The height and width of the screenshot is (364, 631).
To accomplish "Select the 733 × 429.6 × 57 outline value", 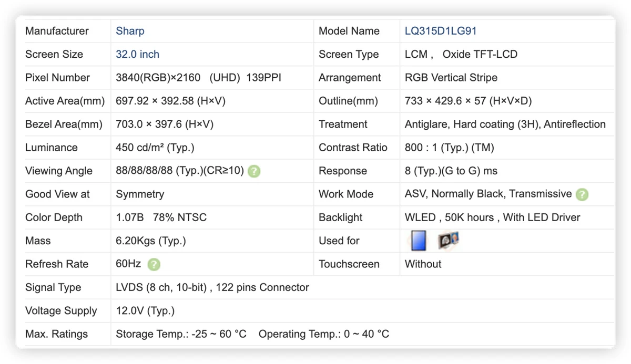I will (x=469, y=101).
